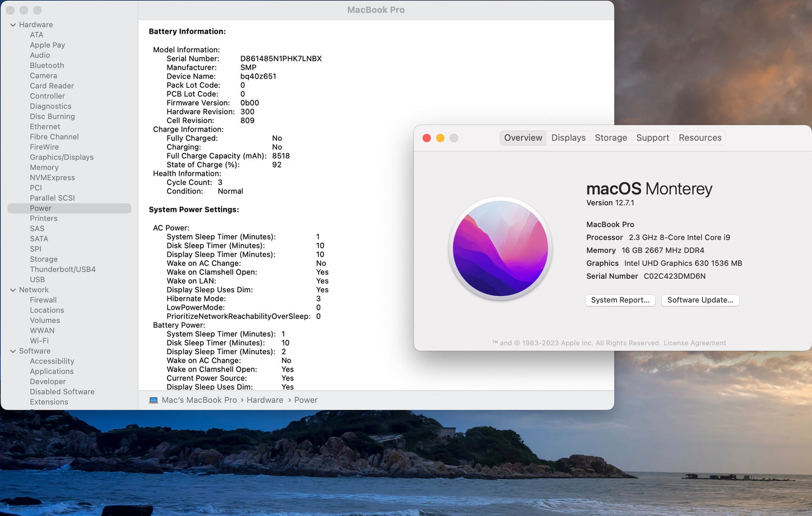Collapse the Hardware section in sidebar
Viewport: 812px width, 516px height.
pyautogui.click(x=13, y=25)
